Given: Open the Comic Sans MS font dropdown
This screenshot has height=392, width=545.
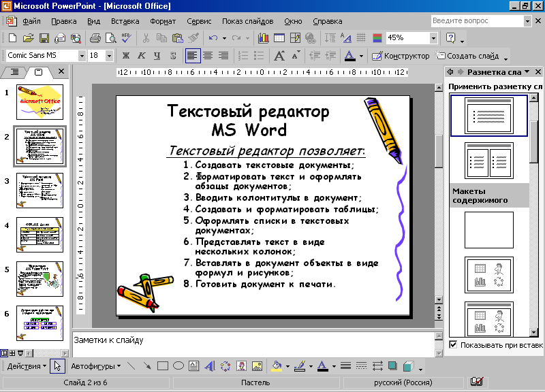Looking at the screenshot, I should pyautogui.click(x=82, y=56).
